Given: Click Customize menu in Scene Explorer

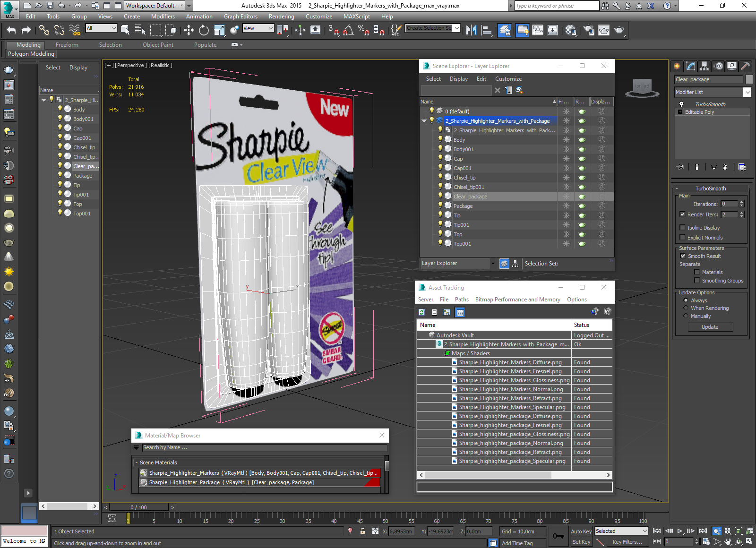Looking at the screenshot, I should (x=508, y=79).
